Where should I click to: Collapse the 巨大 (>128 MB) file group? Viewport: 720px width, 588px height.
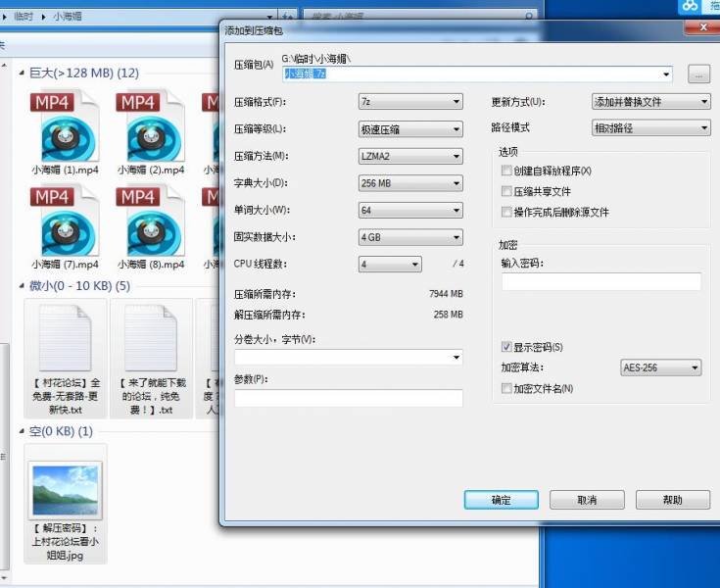23,73
